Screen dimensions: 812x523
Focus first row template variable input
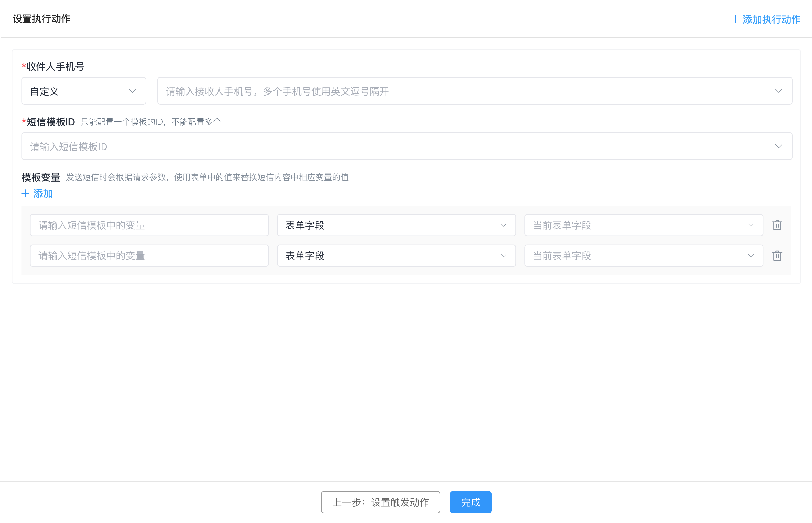149,225
